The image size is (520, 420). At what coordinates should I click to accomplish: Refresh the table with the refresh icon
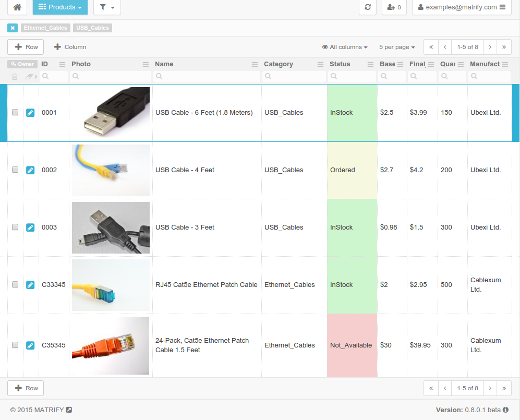(368, 7)
